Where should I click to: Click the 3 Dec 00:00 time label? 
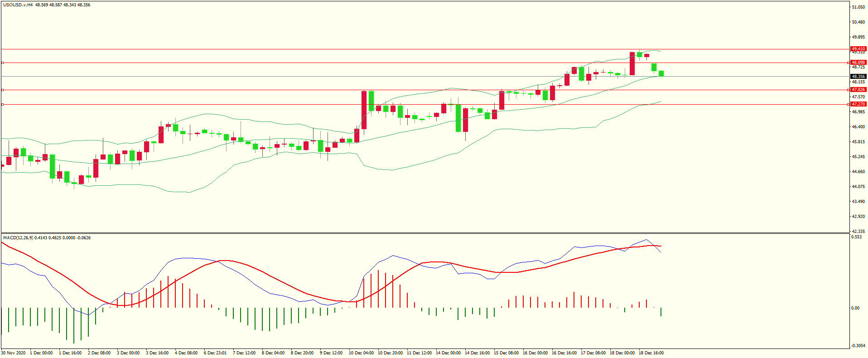128,353
